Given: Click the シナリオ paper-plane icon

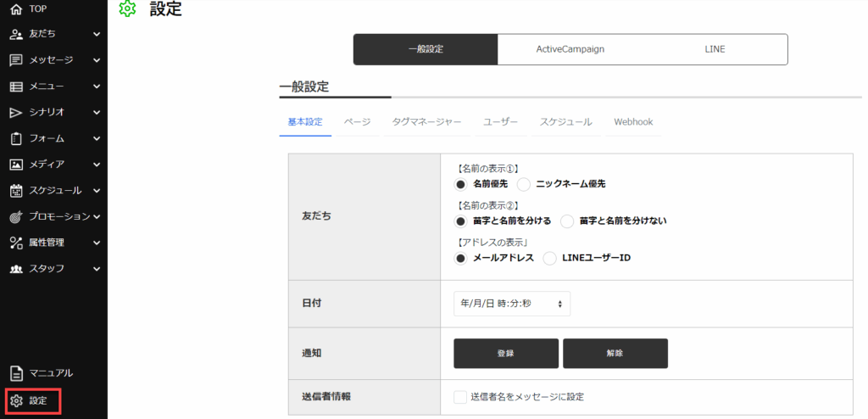Looking at the screenshot, I should (16, 112).
